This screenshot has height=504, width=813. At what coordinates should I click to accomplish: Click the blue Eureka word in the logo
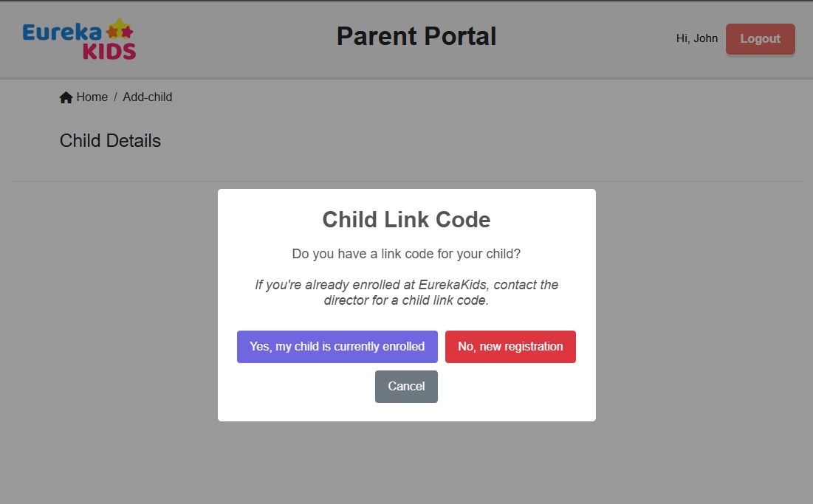[x=62, y=32]
